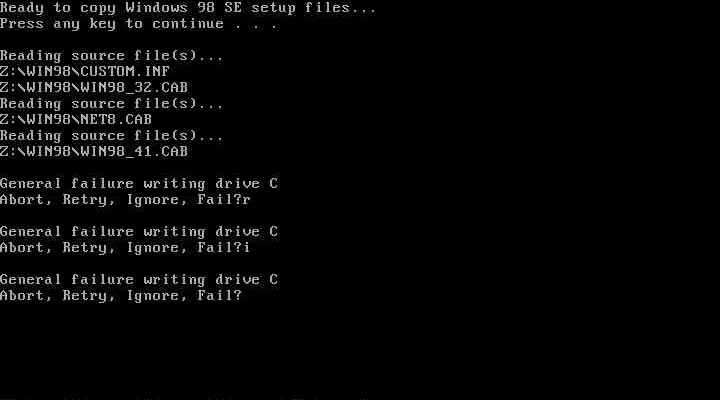Screen dimensions: 720x400
Task: Select the Z:\WIN98\NET8.CAB file path
Action: [x=76, y=119]
